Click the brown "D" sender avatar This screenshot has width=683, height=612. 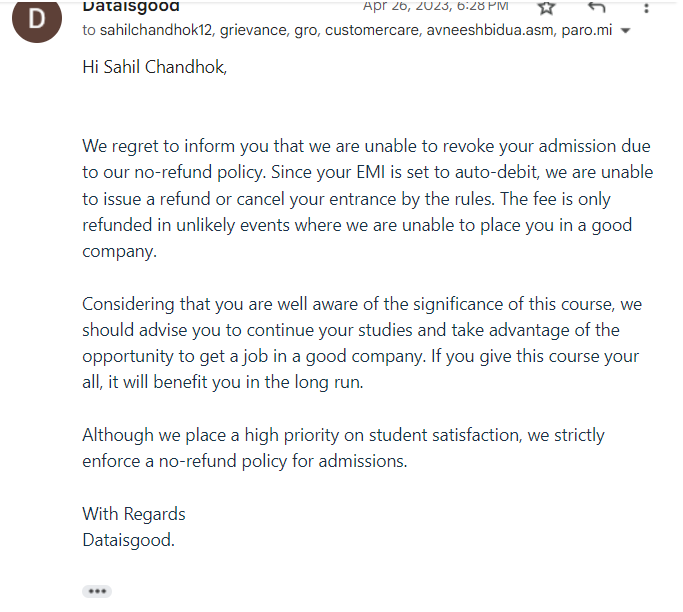(37, 20)
